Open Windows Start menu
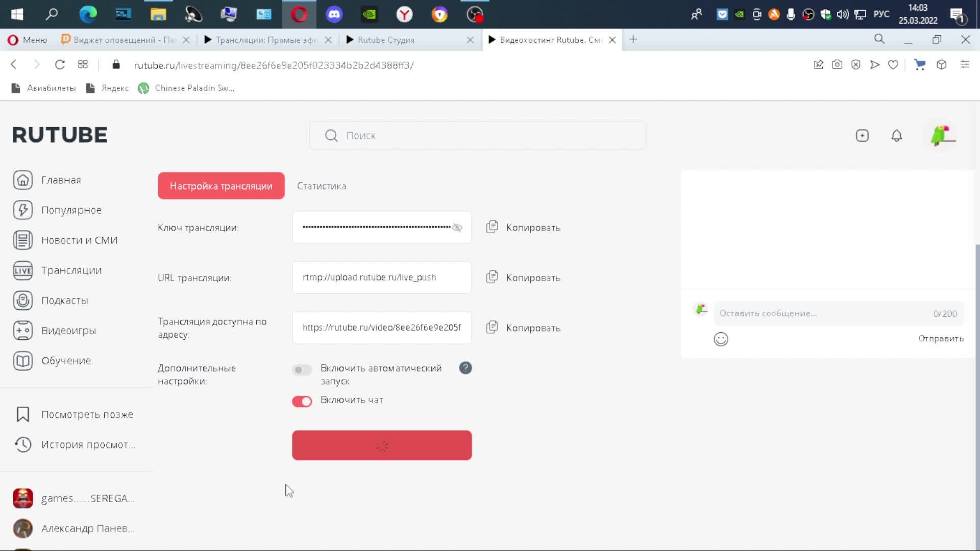 point(17,14)
